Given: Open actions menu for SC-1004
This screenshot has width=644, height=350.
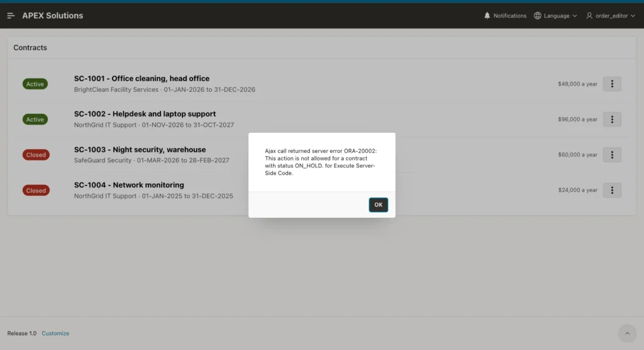Looking at the screenshot, I should [x=612, y=190].
